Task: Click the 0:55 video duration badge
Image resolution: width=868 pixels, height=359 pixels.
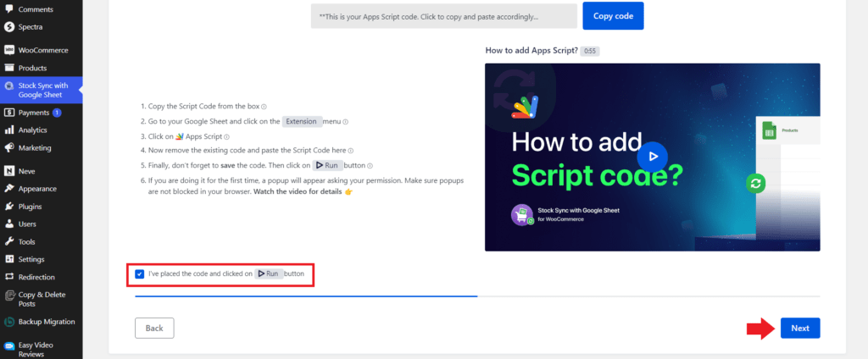Action: click(590, 51)
